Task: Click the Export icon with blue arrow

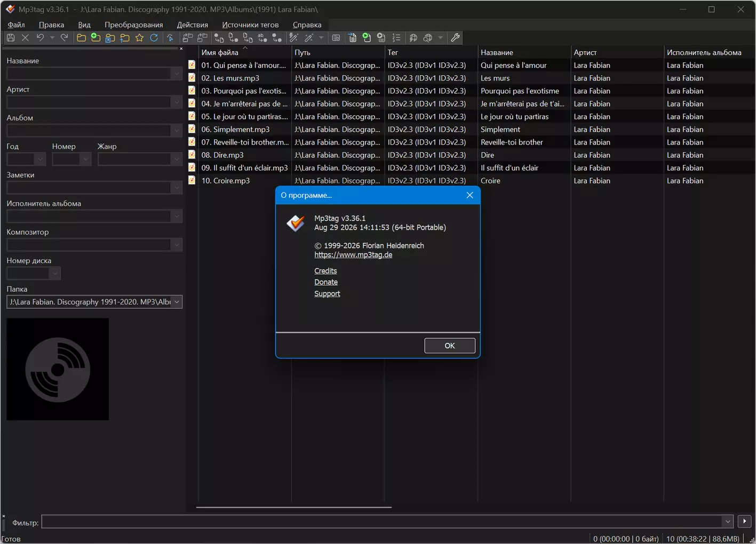Action: [353, 38]
